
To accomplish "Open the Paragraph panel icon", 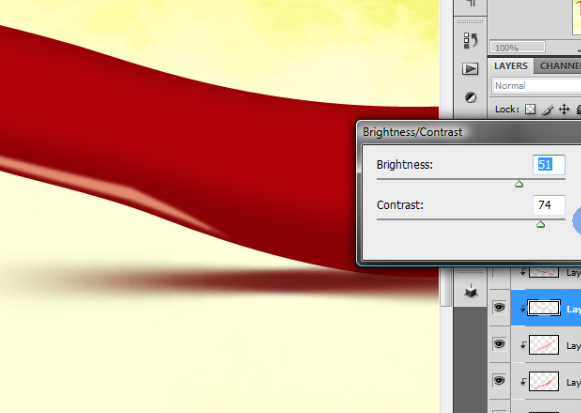I will click(471, 4).
